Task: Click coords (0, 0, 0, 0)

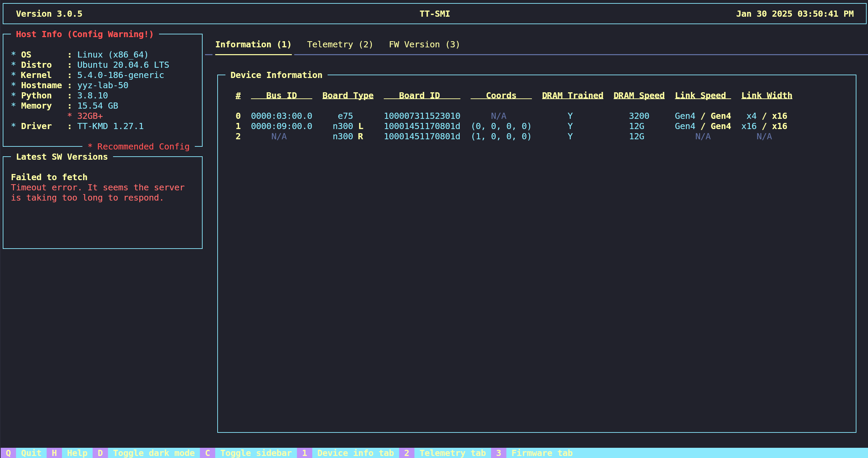Action: tap(501, 126)
